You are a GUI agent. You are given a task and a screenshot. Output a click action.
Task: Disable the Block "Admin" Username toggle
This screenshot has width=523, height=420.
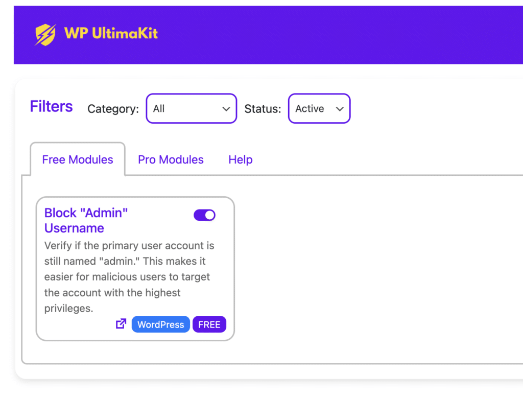pos(204,215)
